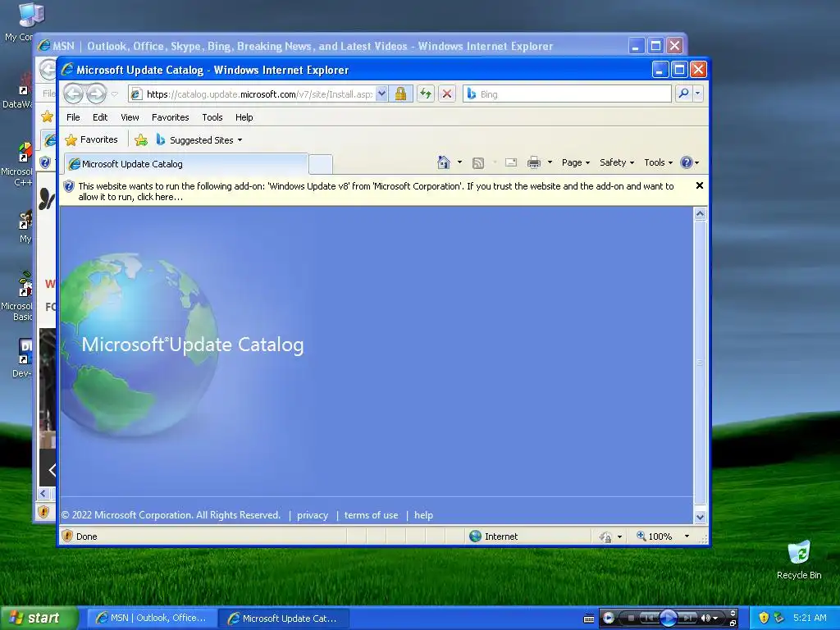Click the Media Player Play button in taskbar
The height and width of the screenshot is (630, 840).
[668, 619]
